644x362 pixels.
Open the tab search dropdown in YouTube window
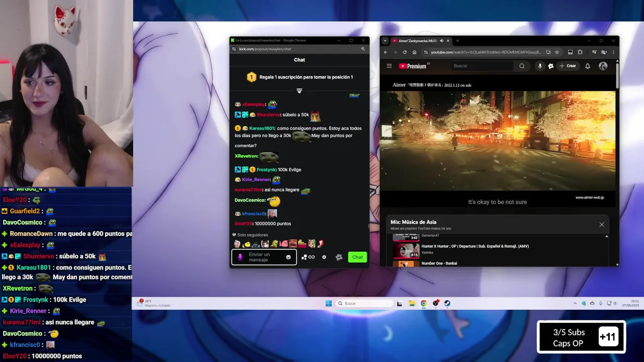pos(385,41)
